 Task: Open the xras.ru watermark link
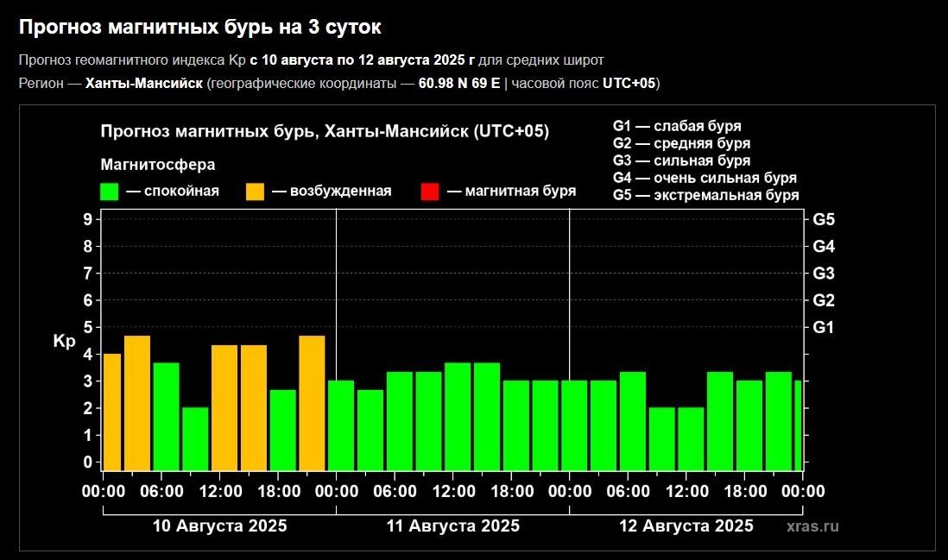click(812, 526)
